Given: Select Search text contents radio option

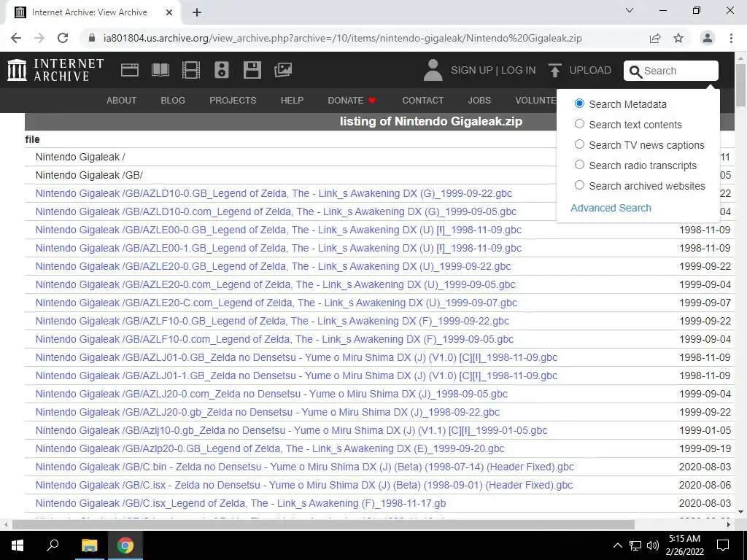Looking at the screenshot, I should tap(579, 124).
